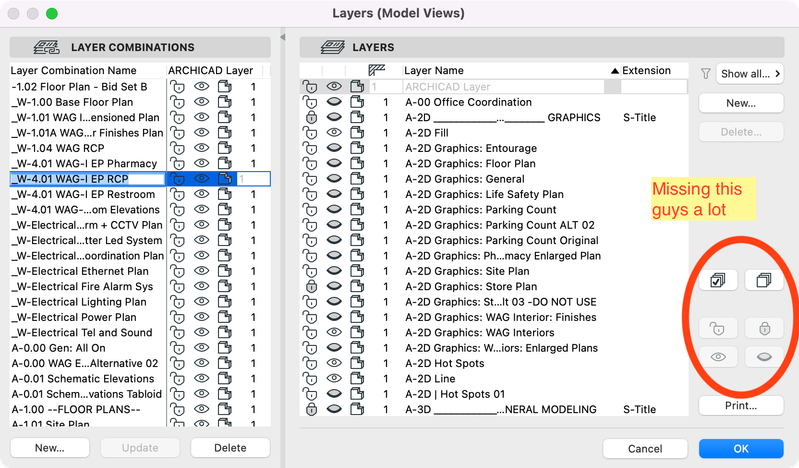
Task: Click the filter funnel icon
Action: (x=705, y=74)
